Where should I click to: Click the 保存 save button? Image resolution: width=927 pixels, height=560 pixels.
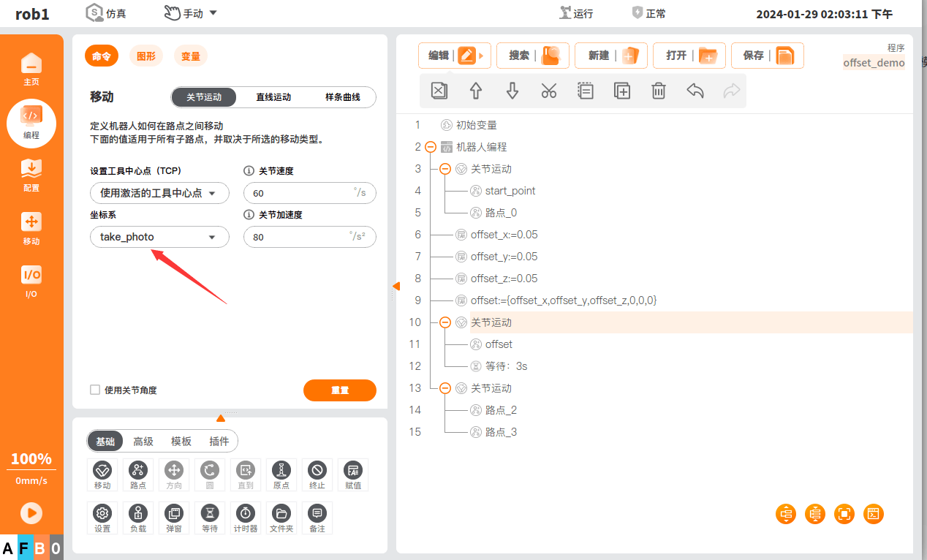(767, 56)
